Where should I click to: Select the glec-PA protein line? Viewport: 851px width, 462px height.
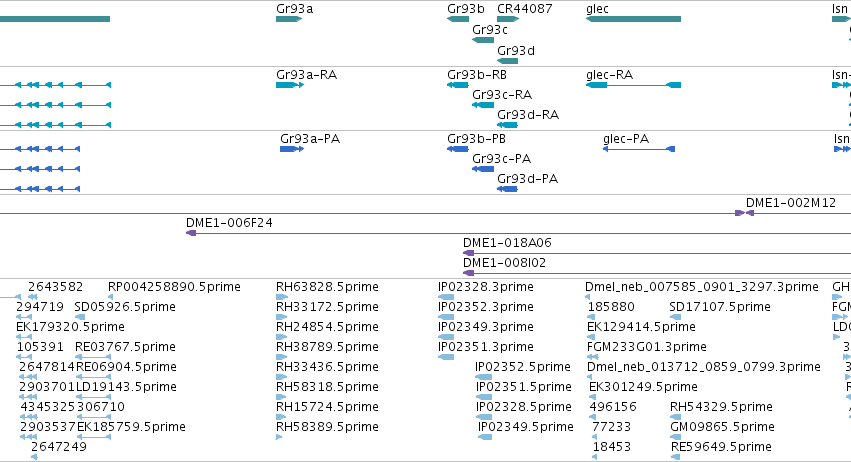pyautogui.click(x=639, y=149)
